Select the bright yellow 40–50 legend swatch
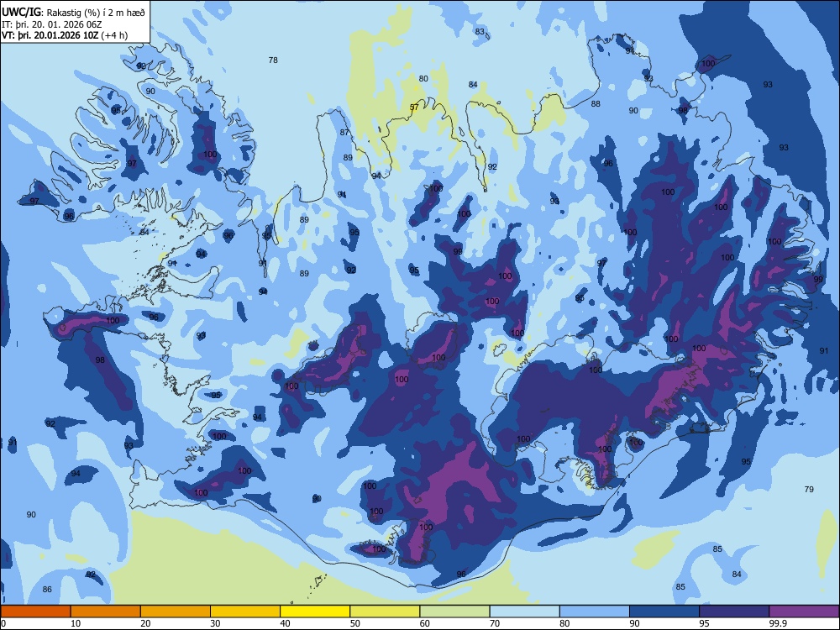Image resolution: width=840 pixels, height=630 pixels. click(x=315, y=612)
